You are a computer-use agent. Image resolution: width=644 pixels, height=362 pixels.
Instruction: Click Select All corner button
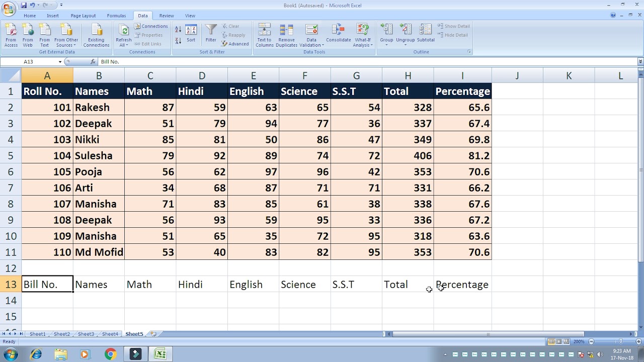11,75
